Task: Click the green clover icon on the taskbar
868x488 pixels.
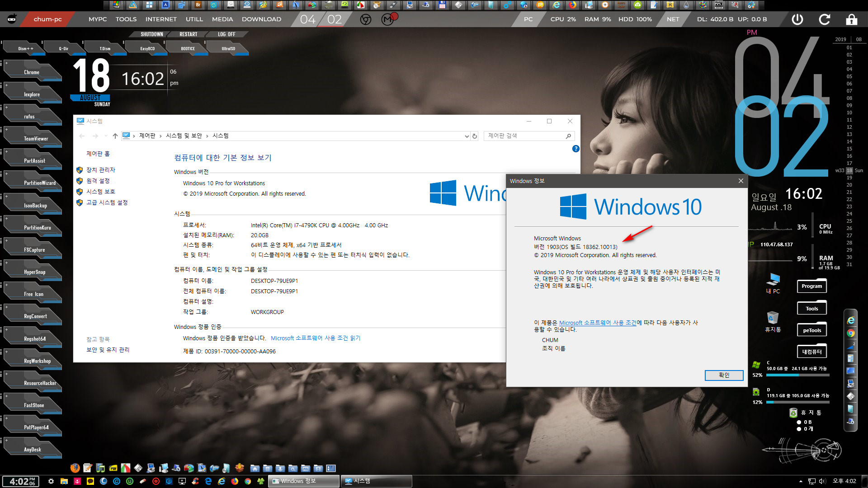Action: click(x=261, y=481)
